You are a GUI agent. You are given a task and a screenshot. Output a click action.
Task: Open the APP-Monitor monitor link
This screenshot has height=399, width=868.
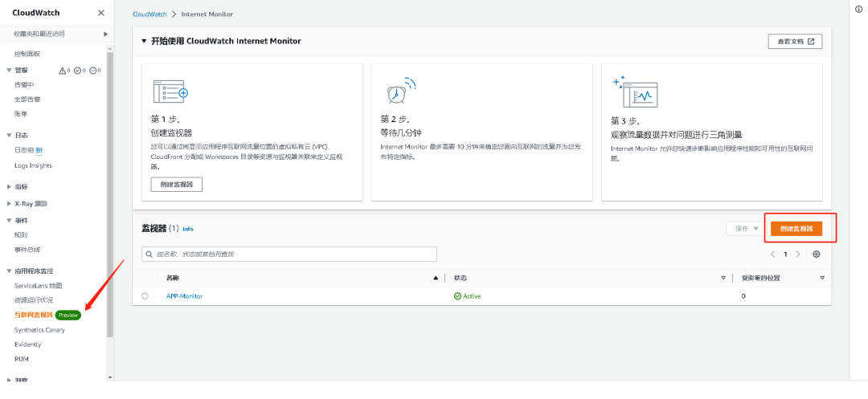click(x=184, y=296)
